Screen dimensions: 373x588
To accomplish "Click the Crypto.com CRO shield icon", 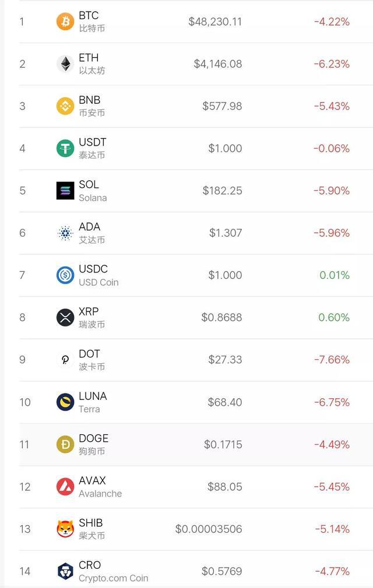I will [x=65, y=571].
